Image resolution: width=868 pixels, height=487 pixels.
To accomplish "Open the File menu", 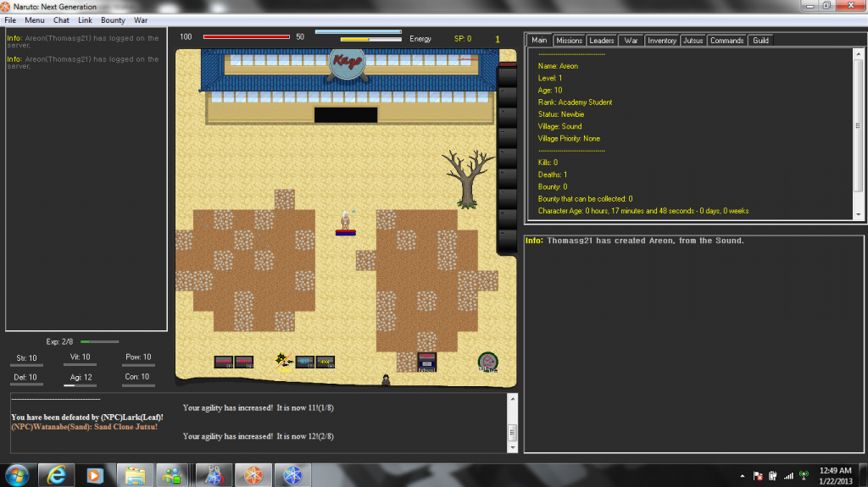I will tap(10, 20).
